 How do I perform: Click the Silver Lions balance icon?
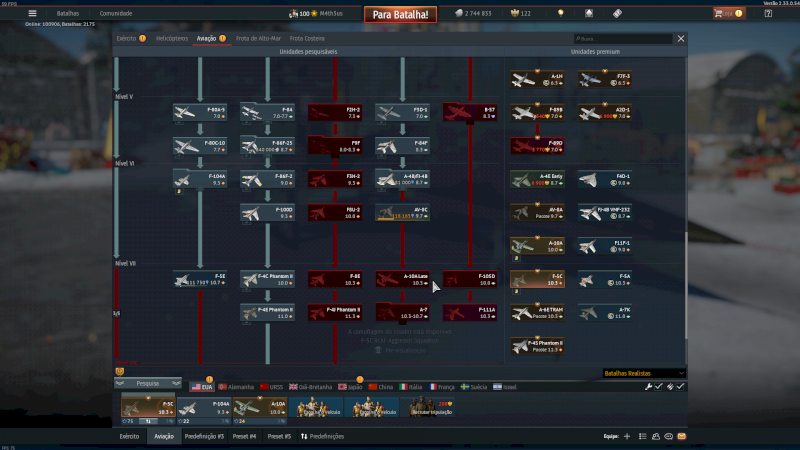[x=460, y=13]
